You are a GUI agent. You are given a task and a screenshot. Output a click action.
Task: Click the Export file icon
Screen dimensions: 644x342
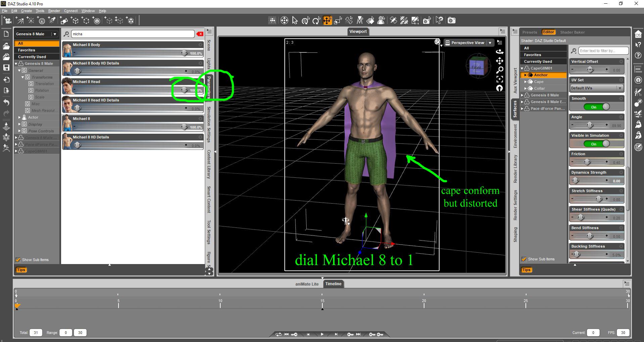[6, 90]
